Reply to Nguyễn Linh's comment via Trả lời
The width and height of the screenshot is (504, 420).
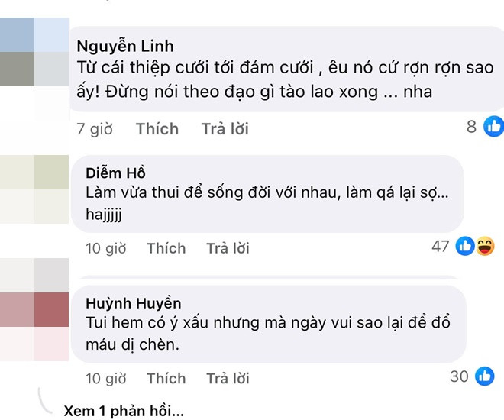tap(225, 129)
